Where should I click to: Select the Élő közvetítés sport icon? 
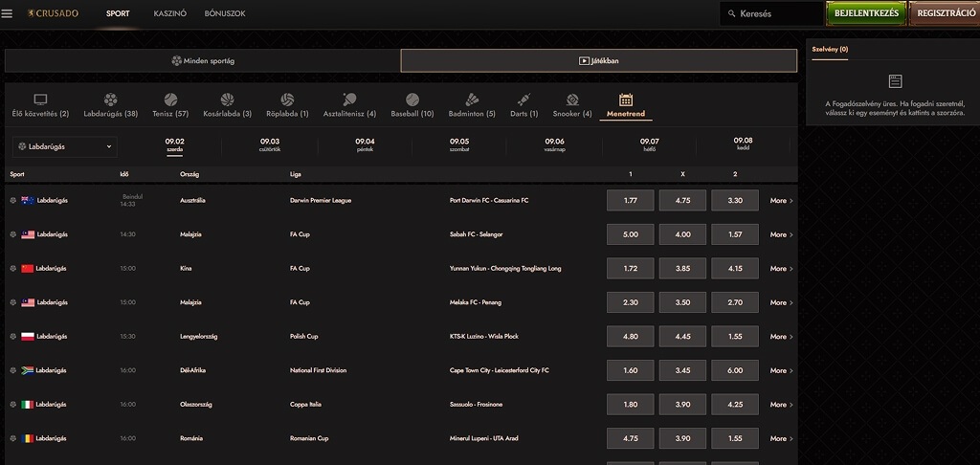pyautogui.click(x=40, y=100)
